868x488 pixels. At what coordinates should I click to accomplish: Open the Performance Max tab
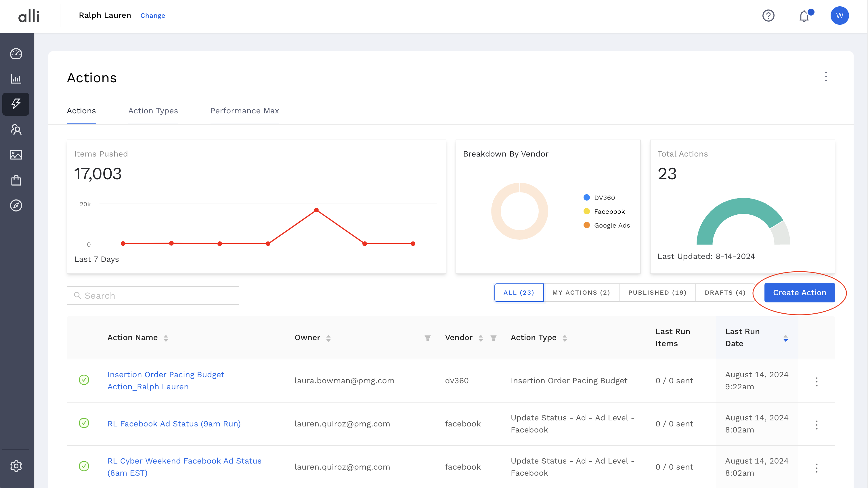[x=244, y=111]
